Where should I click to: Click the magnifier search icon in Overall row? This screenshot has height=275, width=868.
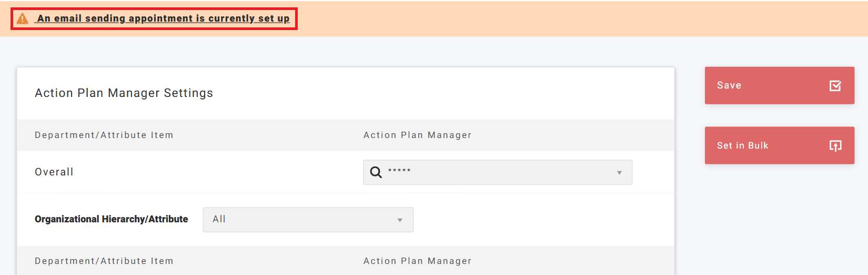376,172
